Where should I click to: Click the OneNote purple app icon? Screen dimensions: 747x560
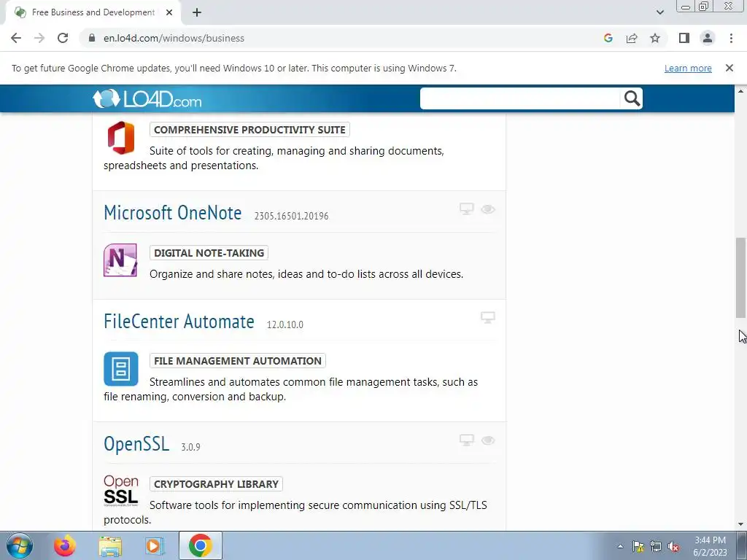coord(120,260)
